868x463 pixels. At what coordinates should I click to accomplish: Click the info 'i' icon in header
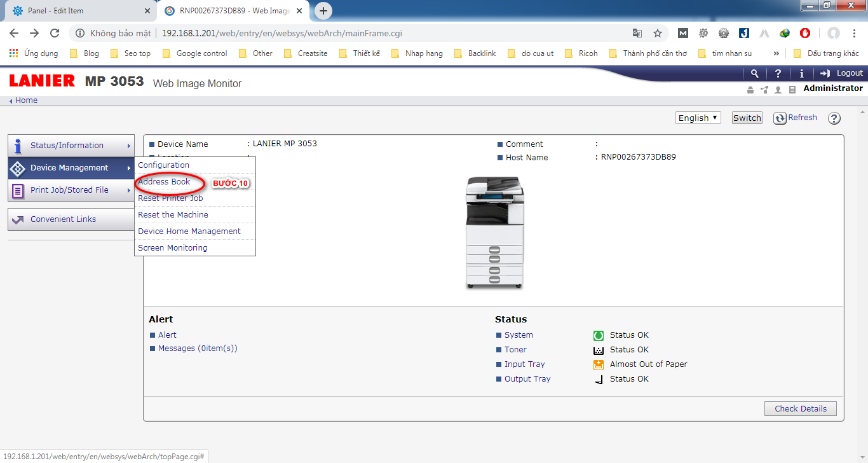[801, 73]
